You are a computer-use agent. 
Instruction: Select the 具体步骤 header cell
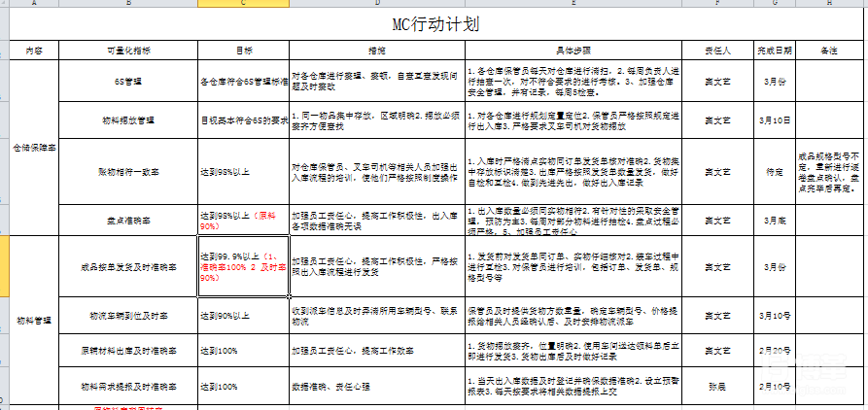click(x=573, y=50)
